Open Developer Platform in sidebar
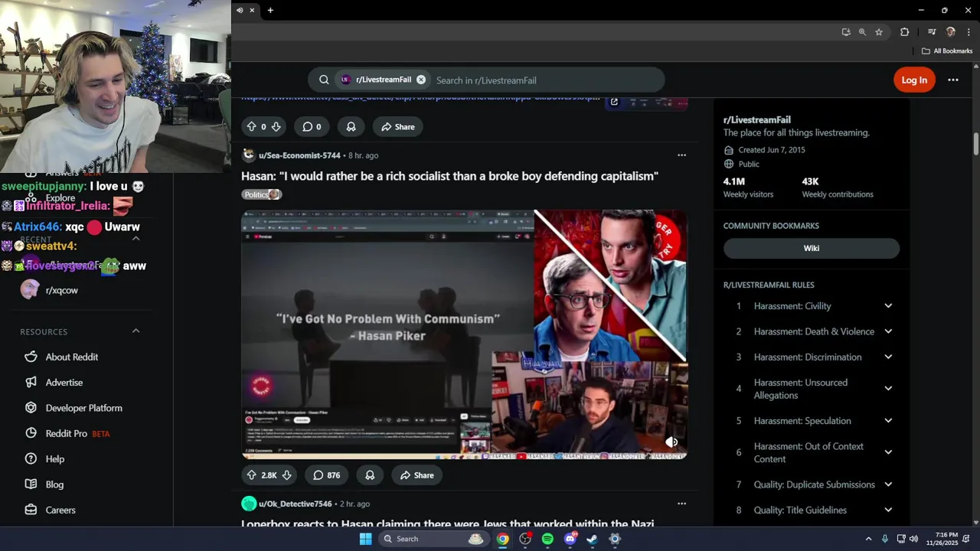Viewport: 980px width, 551px height. [83, 408]
